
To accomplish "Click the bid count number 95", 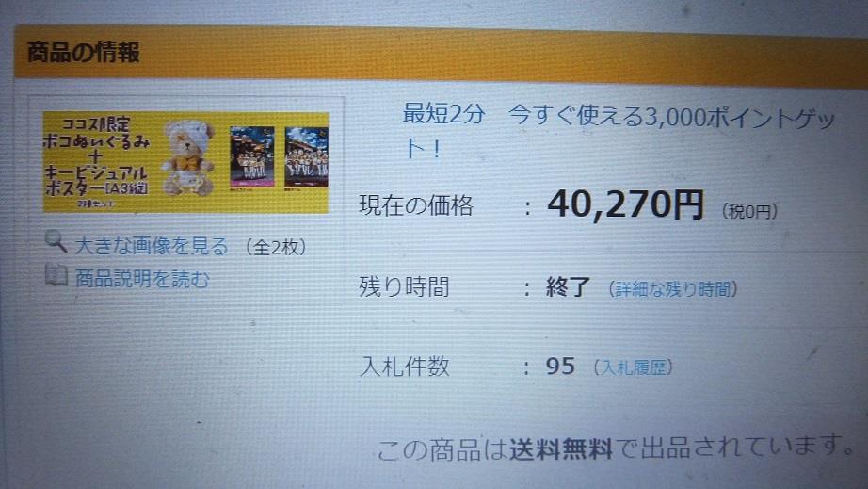I will click(x=560, y=367).
